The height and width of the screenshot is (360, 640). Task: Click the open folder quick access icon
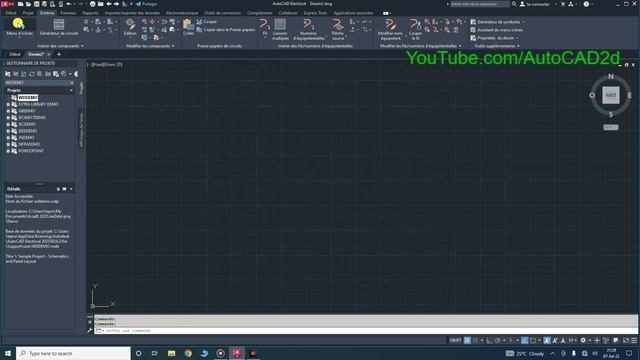[x=28, y=4]
